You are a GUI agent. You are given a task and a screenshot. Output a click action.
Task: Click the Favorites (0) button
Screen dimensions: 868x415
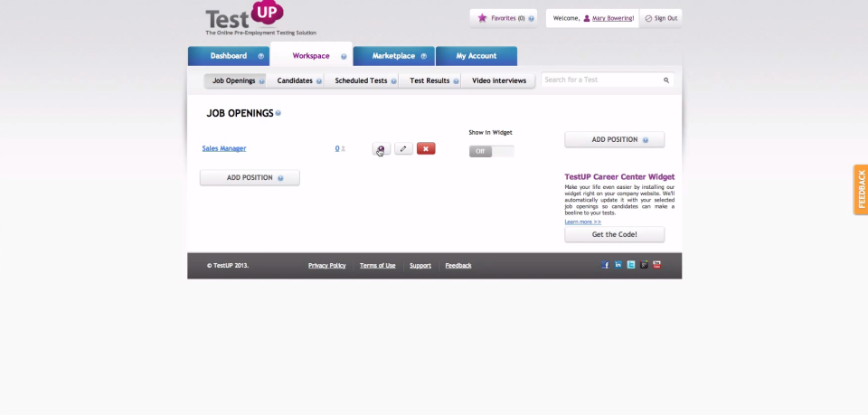(x=504, y=18)
